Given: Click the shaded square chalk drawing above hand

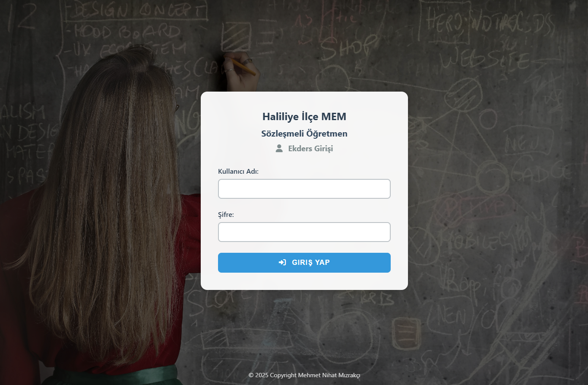Looking at the screenshot, I should (x=236, y=37).
